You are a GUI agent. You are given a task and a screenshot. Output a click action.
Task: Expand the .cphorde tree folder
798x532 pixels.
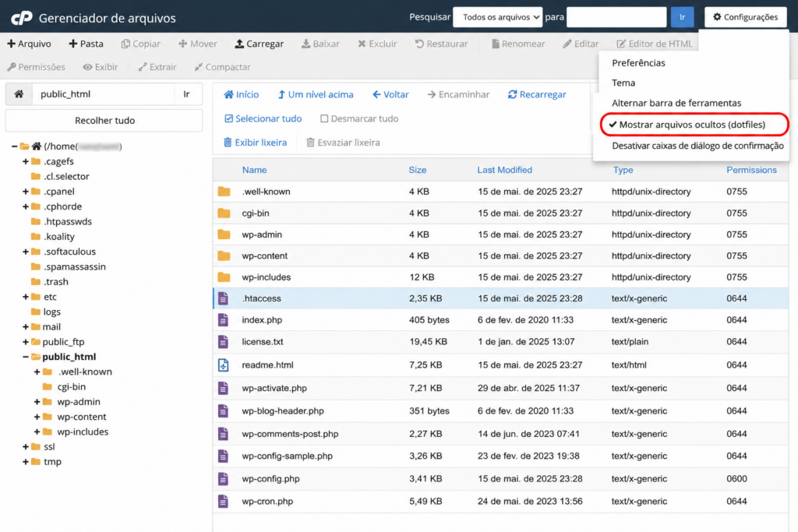(x=26, y=206)
